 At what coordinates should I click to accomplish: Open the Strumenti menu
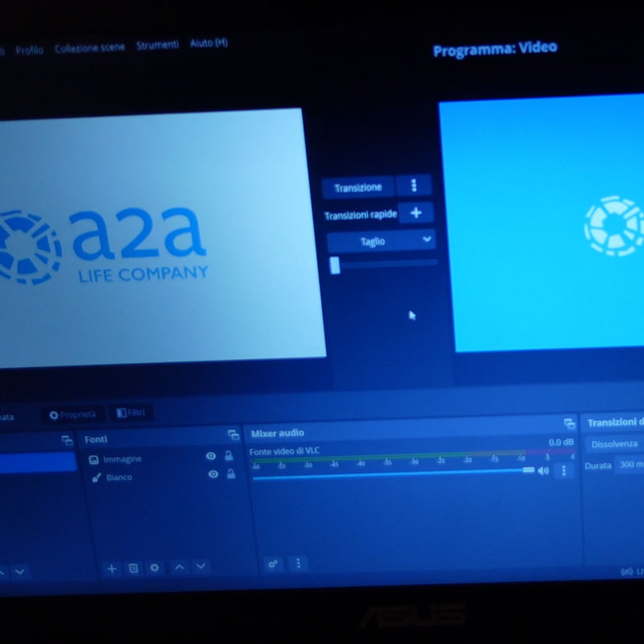tap(157, 45)
